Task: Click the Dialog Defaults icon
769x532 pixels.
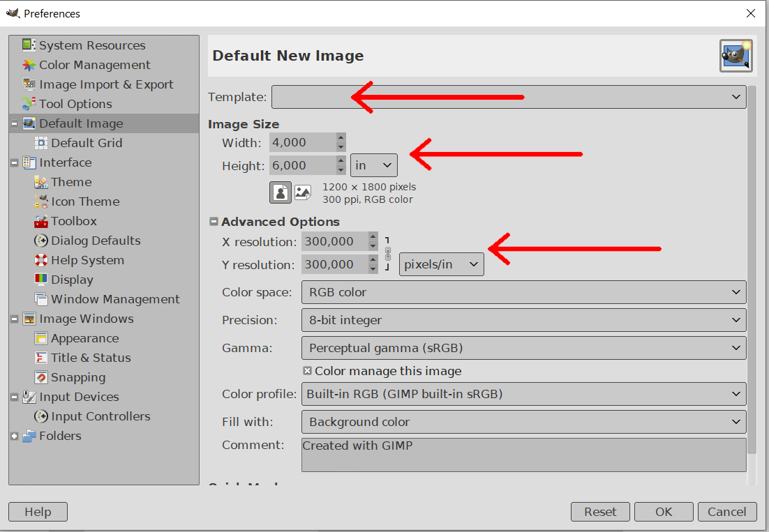Action: 41,241
